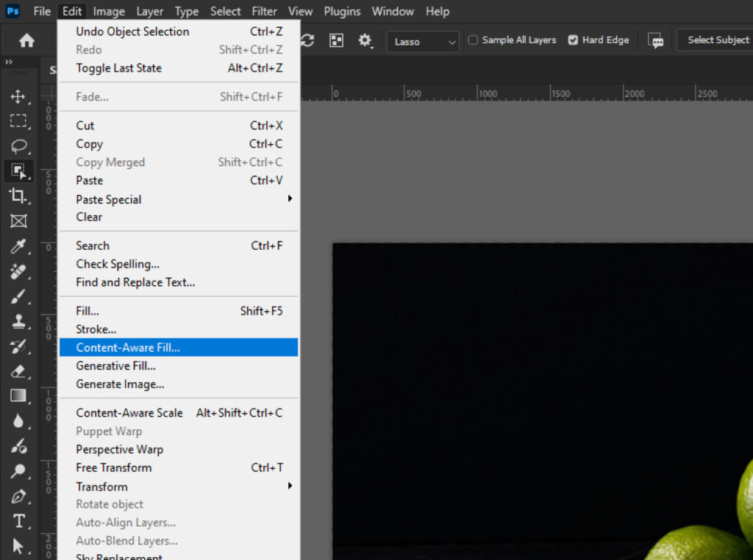Choose Generate Image... menu item

179,384
